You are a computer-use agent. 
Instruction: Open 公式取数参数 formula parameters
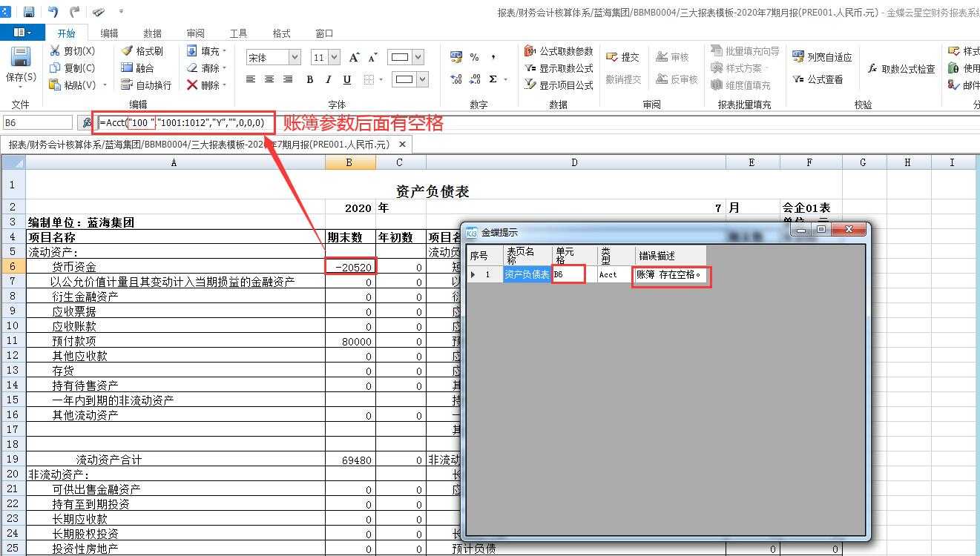point(559,51)
